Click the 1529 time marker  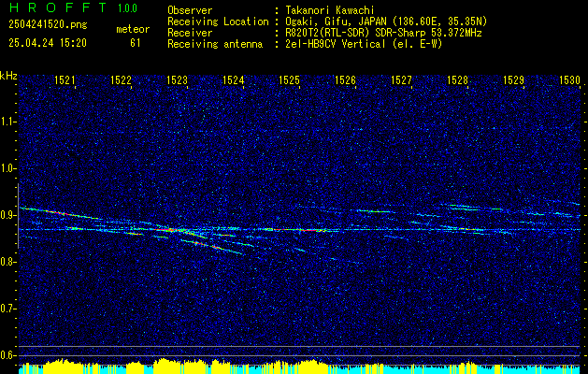[513, 80]
